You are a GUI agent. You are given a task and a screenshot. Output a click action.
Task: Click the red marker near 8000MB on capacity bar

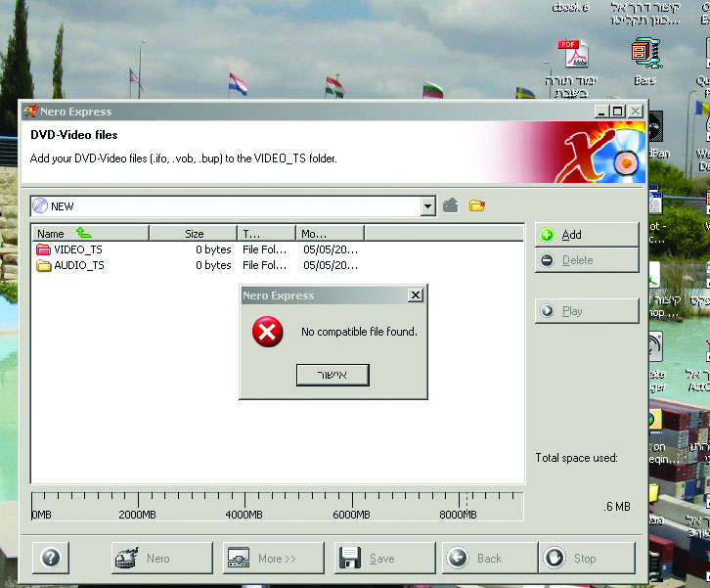(466, 504)
